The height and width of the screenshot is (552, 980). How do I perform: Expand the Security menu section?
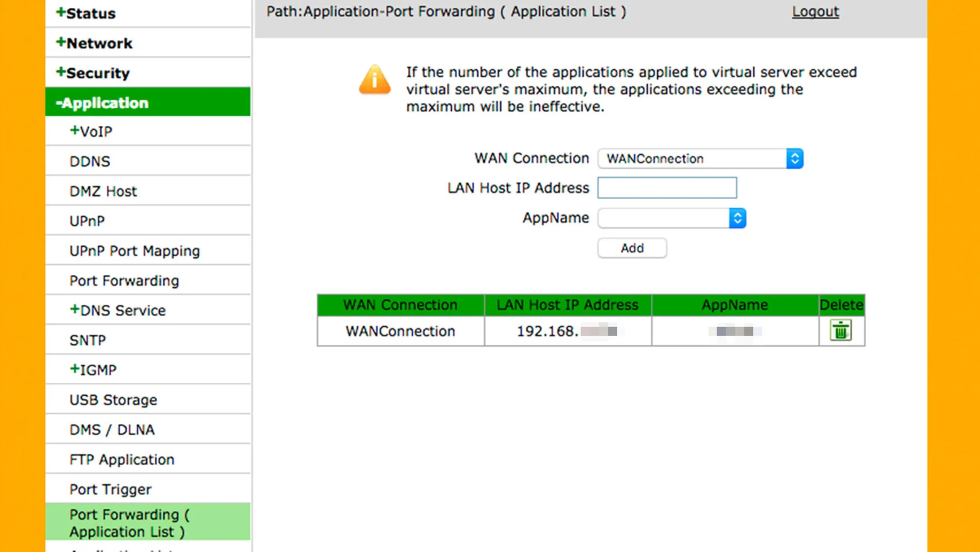click(93, 73)
